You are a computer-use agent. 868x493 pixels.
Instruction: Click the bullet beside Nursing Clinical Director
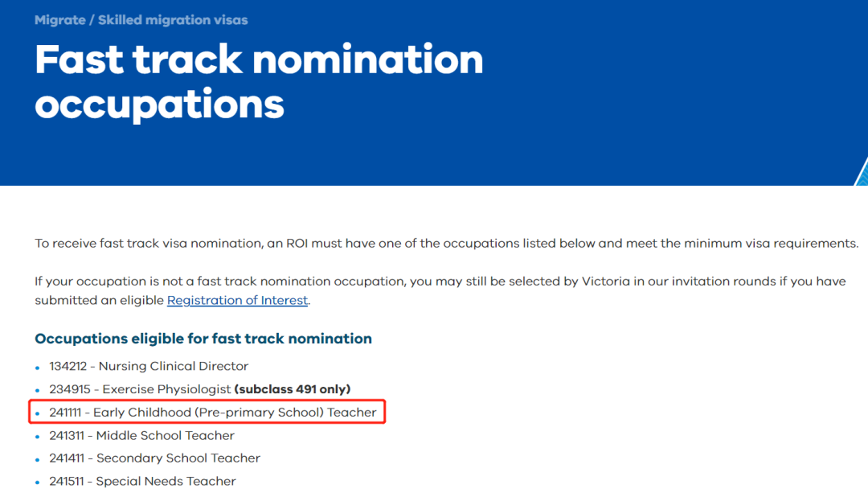click(37, 368)
